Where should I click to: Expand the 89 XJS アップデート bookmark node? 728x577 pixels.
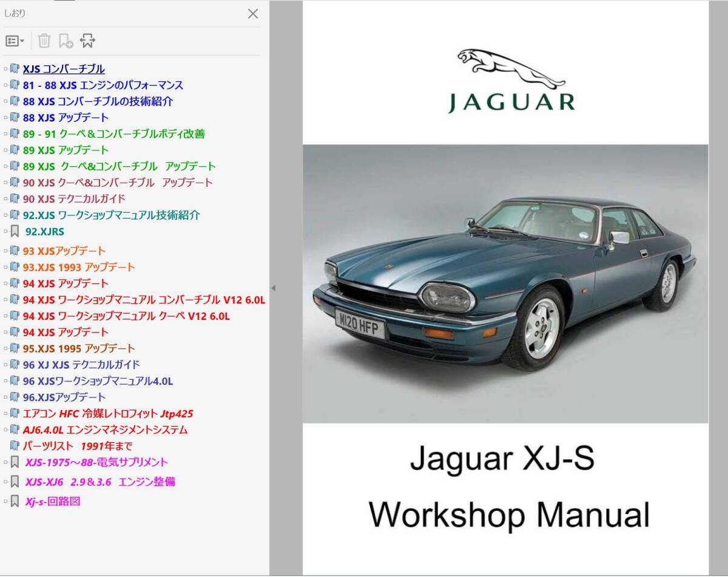[5, 150]
